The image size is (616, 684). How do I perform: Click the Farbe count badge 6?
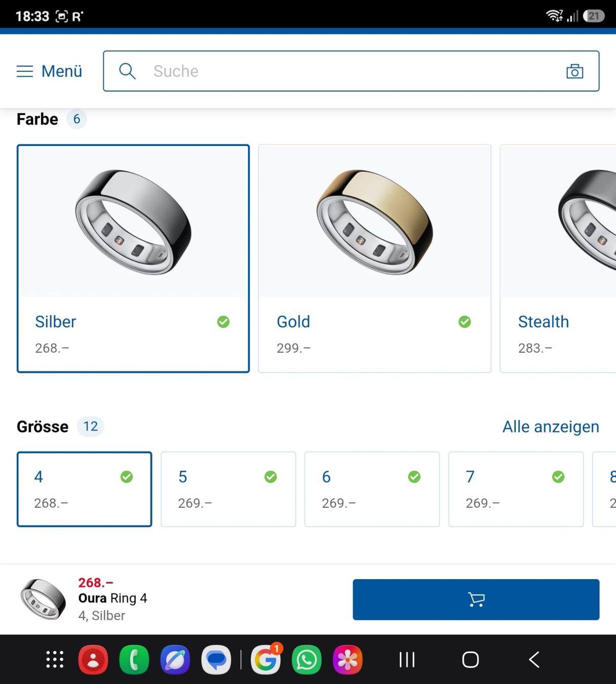pyautogui.click(x=76, y=119)
